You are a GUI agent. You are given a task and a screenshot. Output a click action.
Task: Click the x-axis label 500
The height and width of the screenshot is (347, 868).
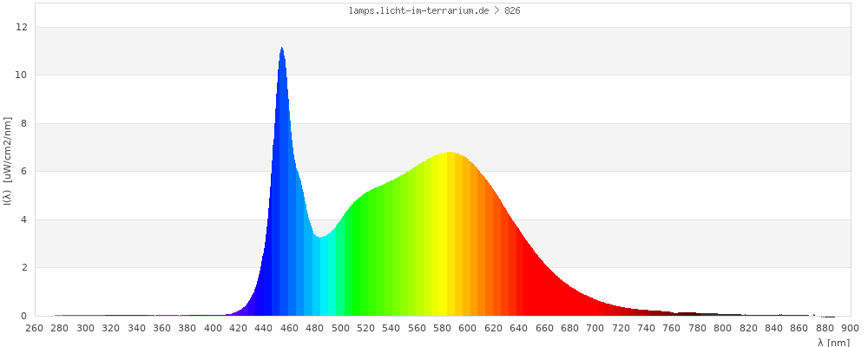340,328
